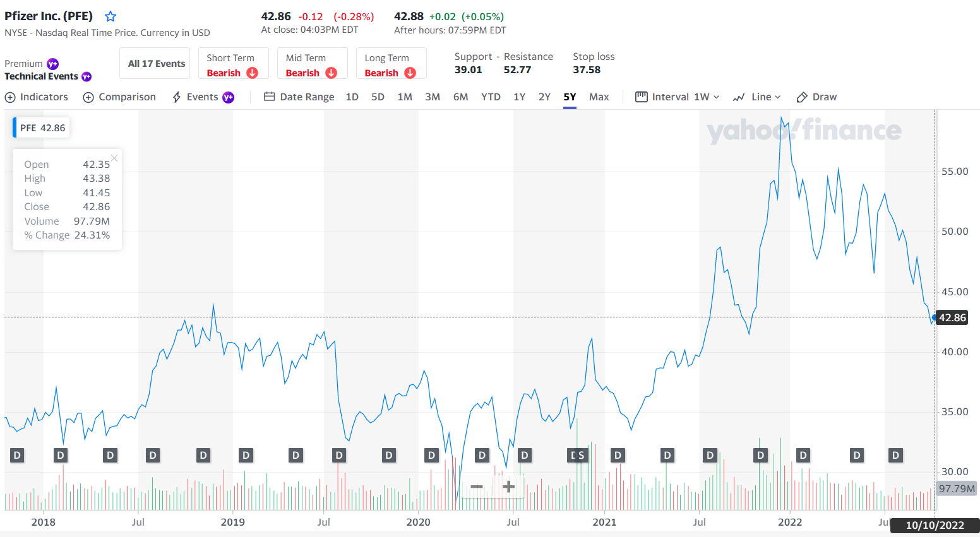Show the 6M range
Screen dimensions: 980x537
461,97
